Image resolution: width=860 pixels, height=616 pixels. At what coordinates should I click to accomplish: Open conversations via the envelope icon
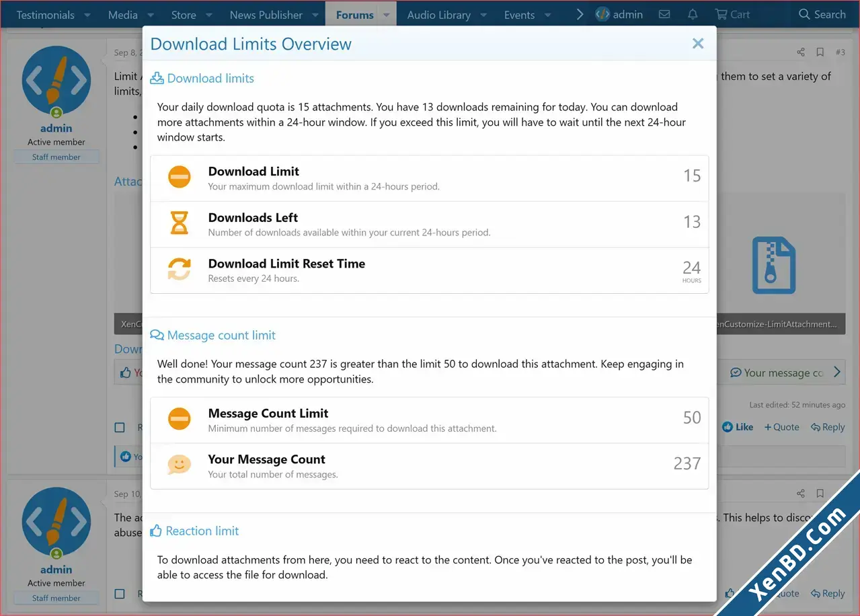(x=664, y=14)
